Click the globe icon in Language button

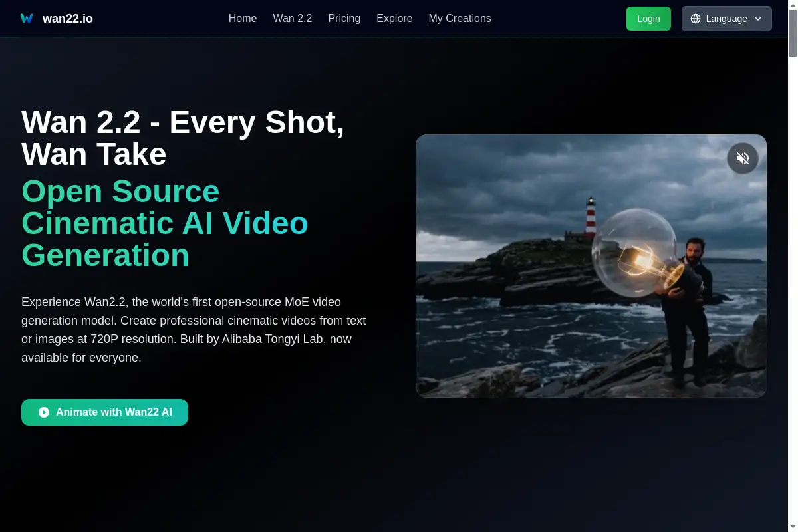tap(696, 19)
